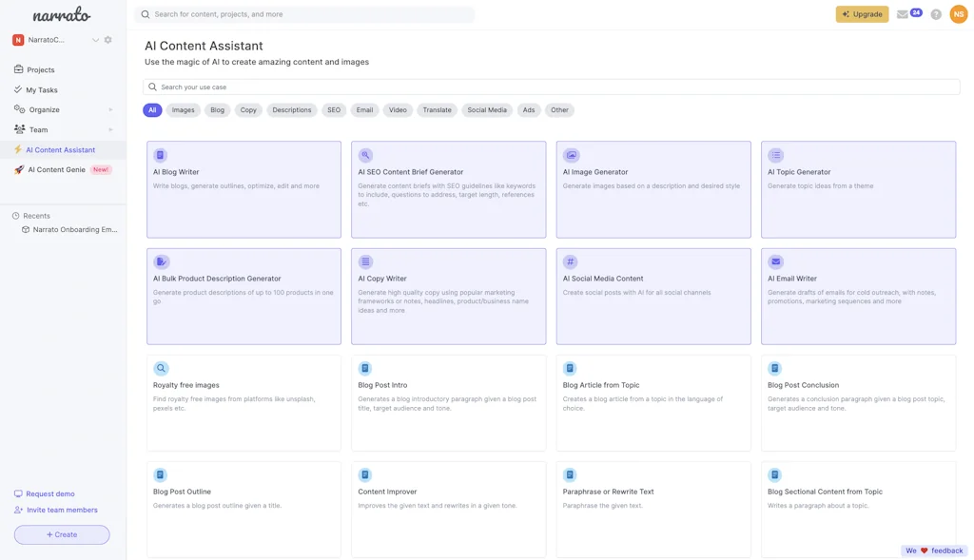974x560 pixels.
Task: Go to Projects in the sidebar
Action: 41,68
